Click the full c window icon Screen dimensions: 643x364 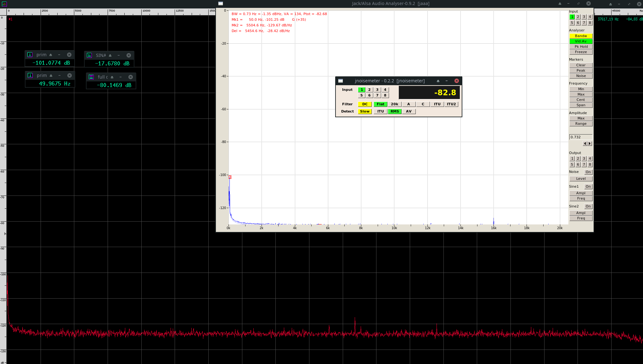click(91, 77)
